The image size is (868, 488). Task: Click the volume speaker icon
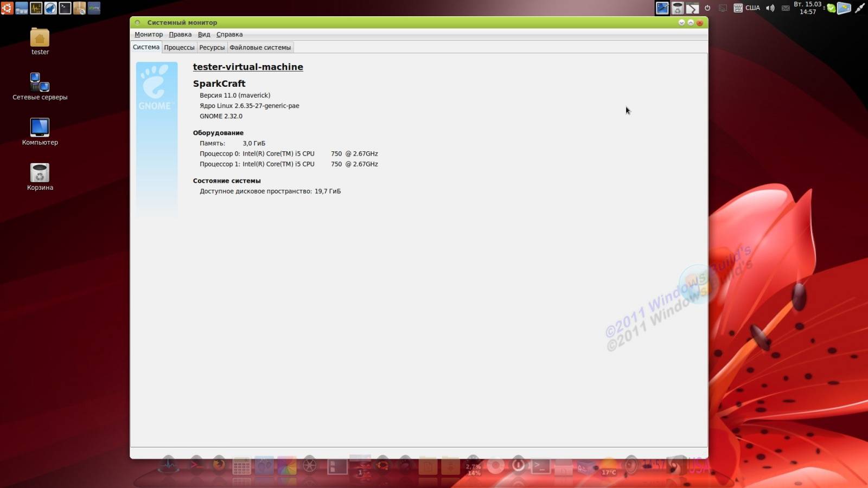[x=770, y=8]
